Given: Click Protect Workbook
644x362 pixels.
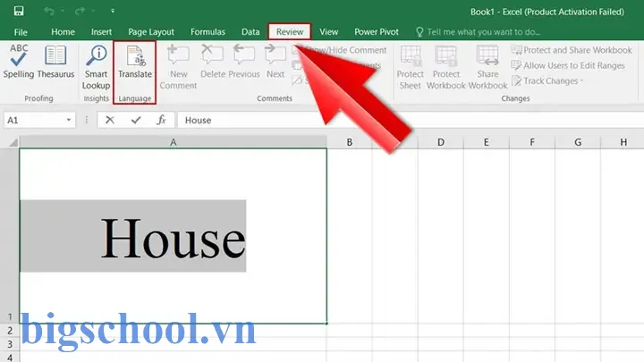Looking at the screenshot, I should pyautogui.click(x=446, y=67).
